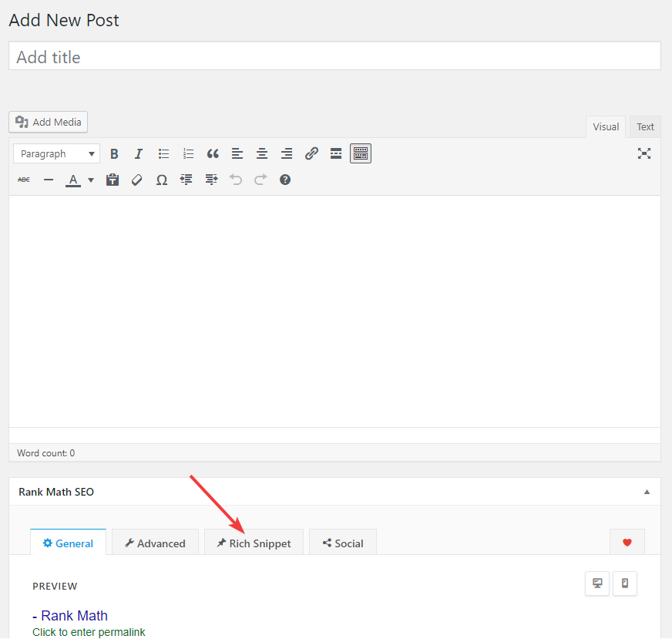Enter distraction-free fullscreen mode
Screen dimensions: 672x639
point(644,153)
